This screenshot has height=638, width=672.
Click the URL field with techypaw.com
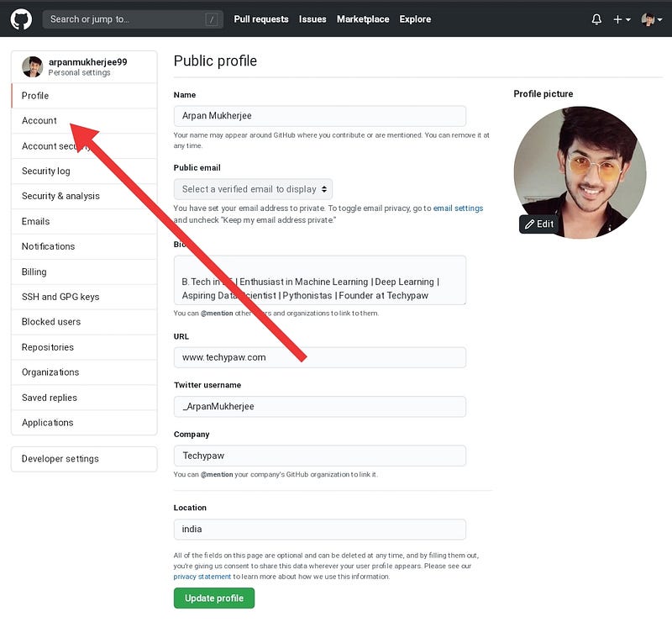pos(320,357)
